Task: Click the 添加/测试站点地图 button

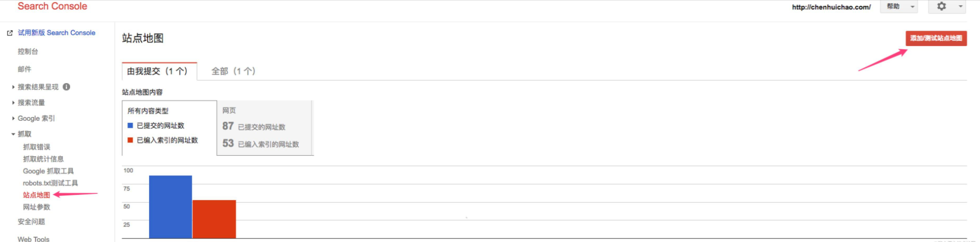Action: pos(935,38)
